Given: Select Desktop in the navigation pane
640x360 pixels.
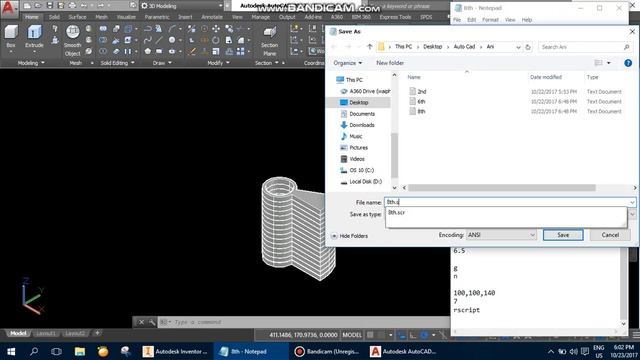Looking at the screenshot, I should tap(358, 102).
